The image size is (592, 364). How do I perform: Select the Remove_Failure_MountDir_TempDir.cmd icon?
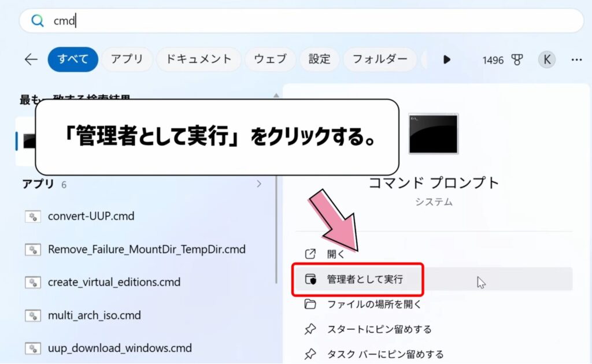coord(32,249)
